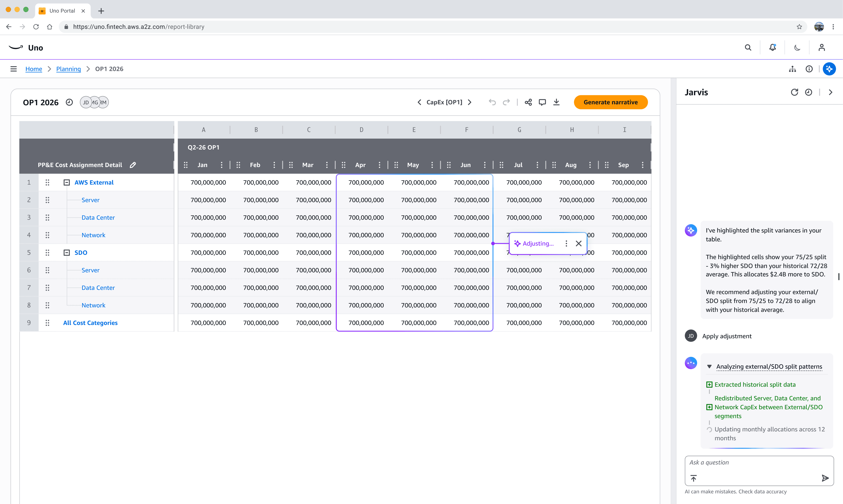Open the Planning breadcrumb link
The height and width of the screenshot is (504, 843).
click(68, 69)
